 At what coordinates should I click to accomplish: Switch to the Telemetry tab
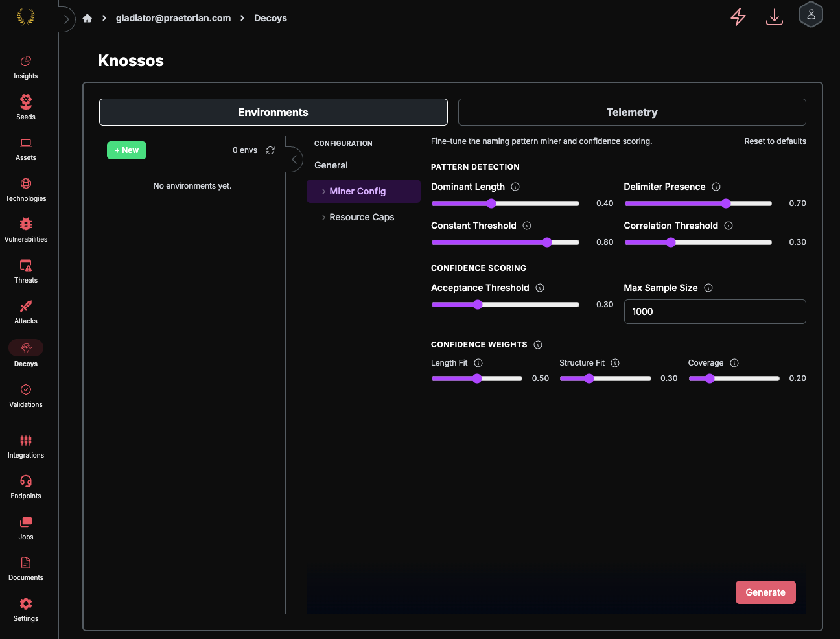pyautogui.click(x=632, y=112)
